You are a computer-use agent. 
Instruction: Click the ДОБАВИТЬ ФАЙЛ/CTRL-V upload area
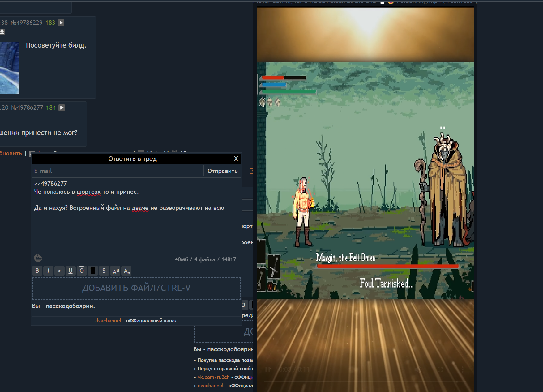[x=136, y=288]
